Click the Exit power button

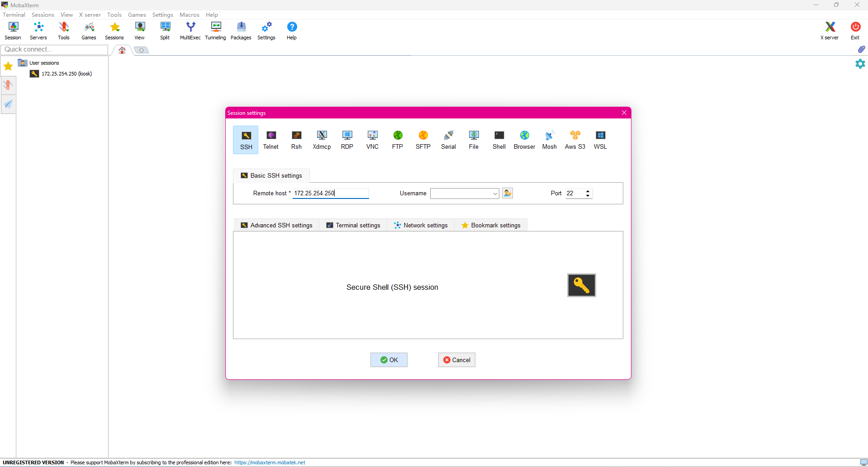pyautogui.click(x=855, y=31)
